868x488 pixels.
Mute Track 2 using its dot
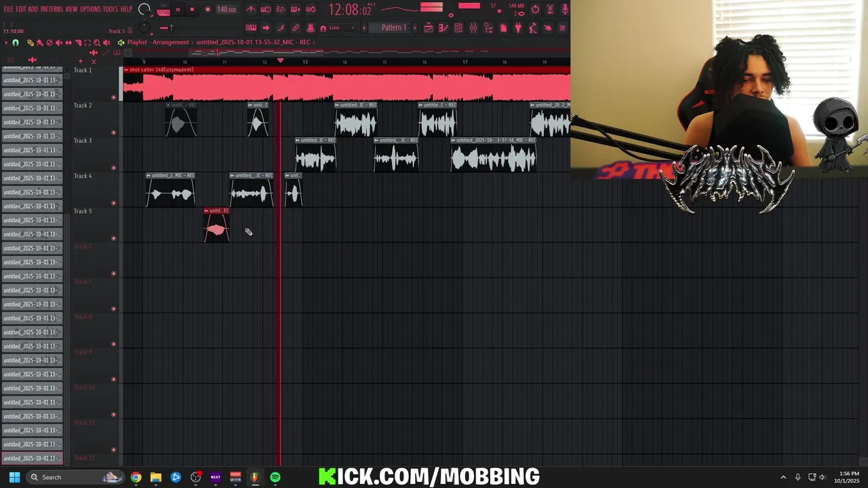coord(113,132)
